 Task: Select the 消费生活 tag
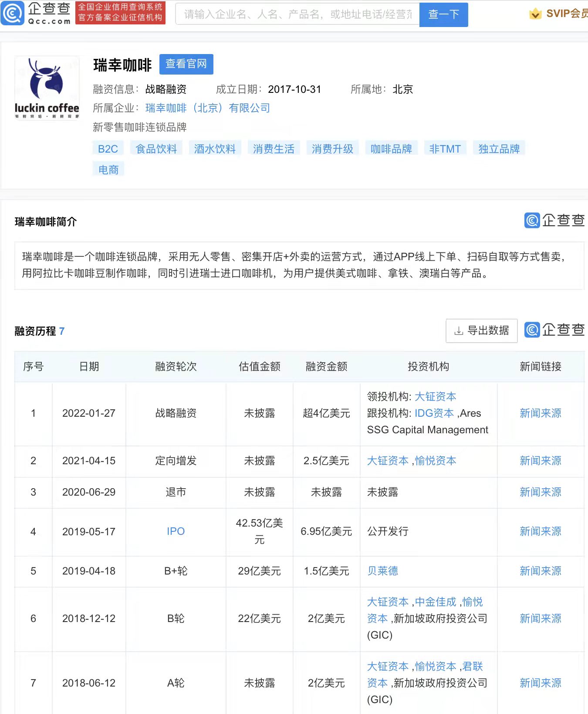click(x=274, y=149)
